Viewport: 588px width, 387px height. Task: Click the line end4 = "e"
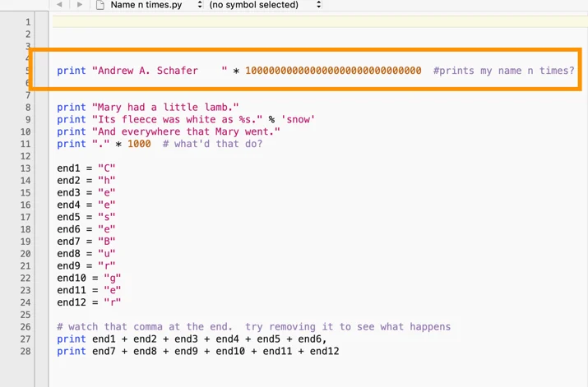pyautogui.click(x=86, y=205)
